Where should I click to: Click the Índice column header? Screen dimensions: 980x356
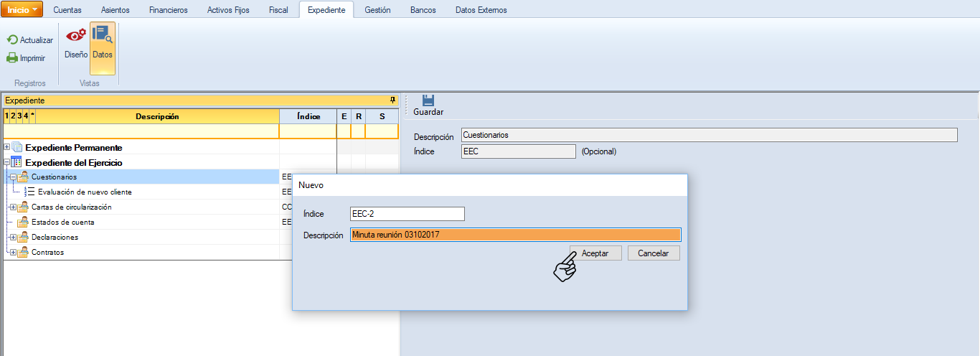[307, 116]
